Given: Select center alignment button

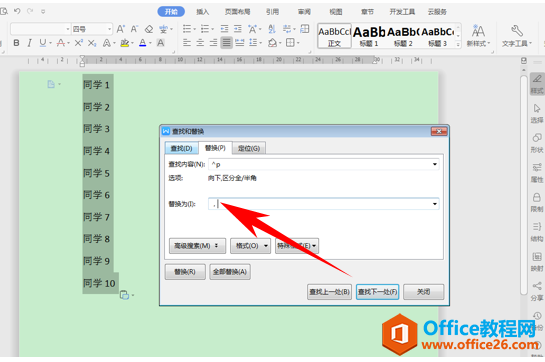Looking at the screenshot, I should [200, 43].
